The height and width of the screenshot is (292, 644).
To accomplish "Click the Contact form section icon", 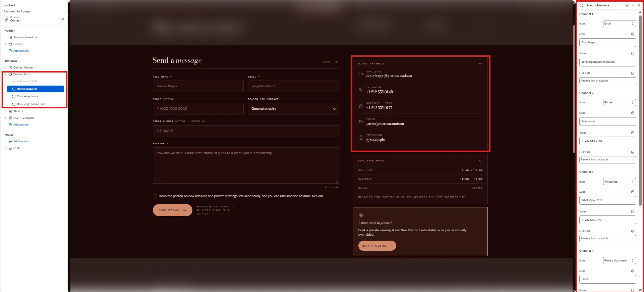I will (x=10, y=74).
